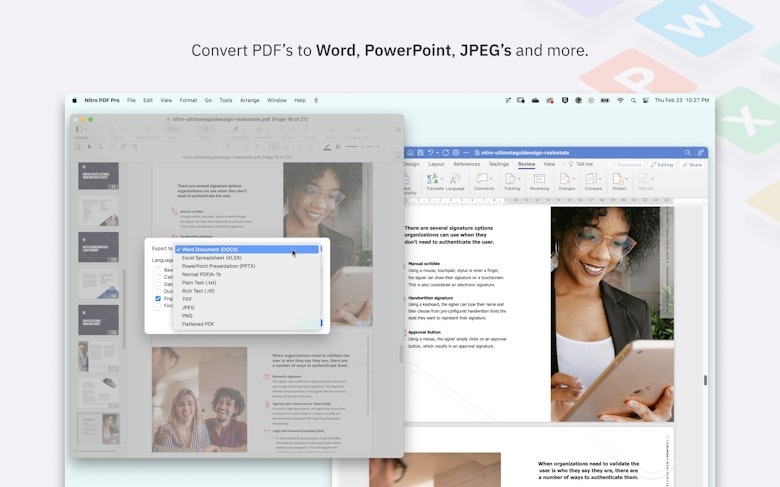
Task: Uncheck the checked Eng language checkbox
Action: pyautogui.click(x=158, y=298)
